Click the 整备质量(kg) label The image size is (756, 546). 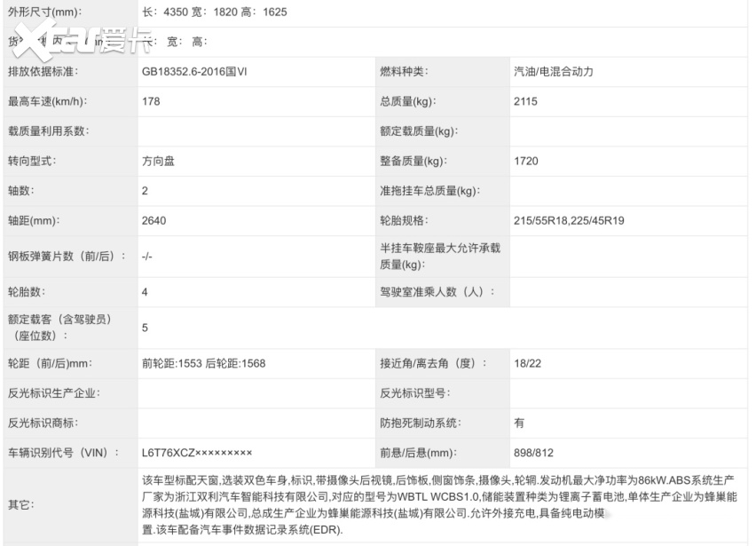pos(413,161)
